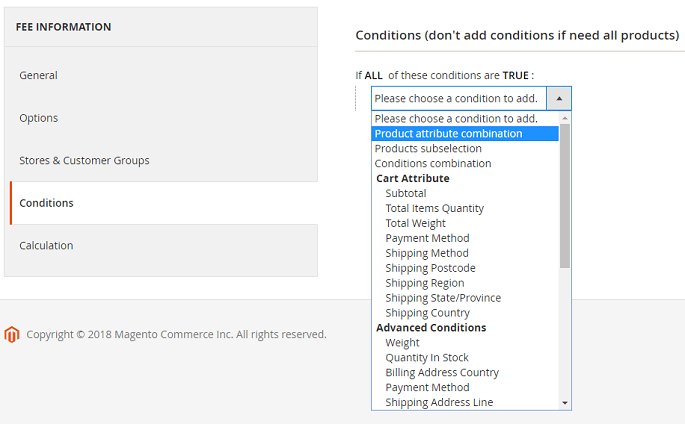685x424 pixels.
Task: Choose Shipping Postcode condition
Action: click(430, 268)
